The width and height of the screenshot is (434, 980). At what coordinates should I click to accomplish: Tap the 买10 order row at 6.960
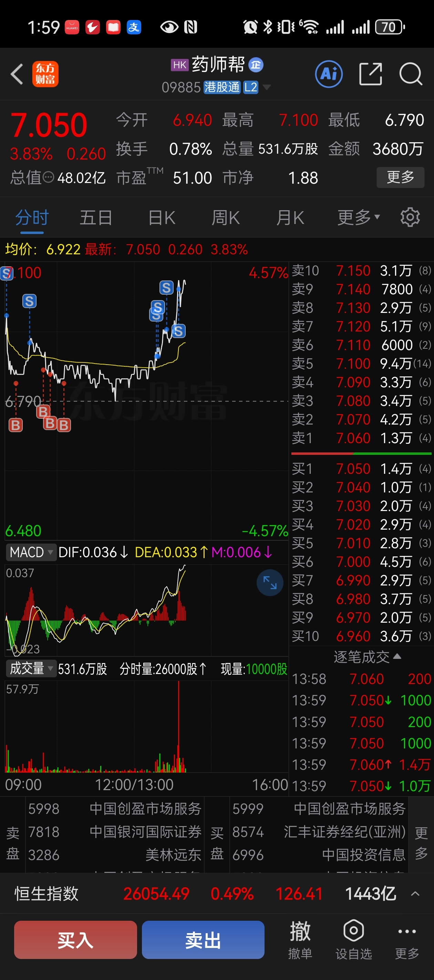(x=361, y=636)
